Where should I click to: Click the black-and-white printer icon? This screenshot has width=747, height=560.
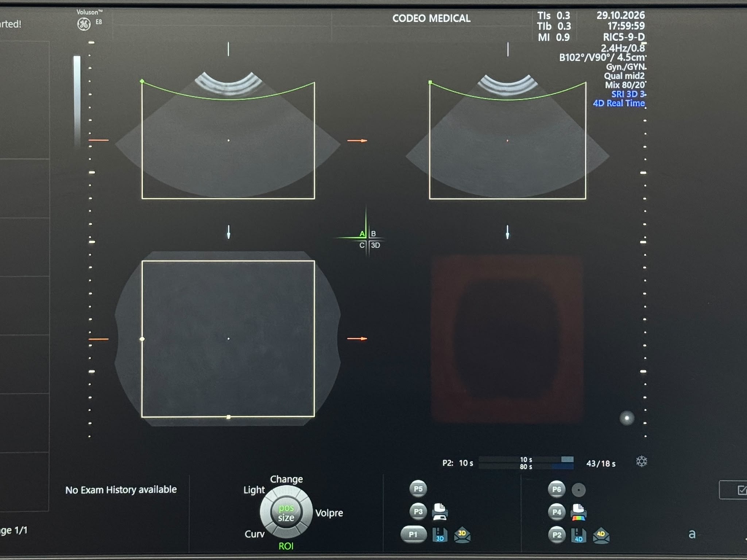(x=440, y=512)
